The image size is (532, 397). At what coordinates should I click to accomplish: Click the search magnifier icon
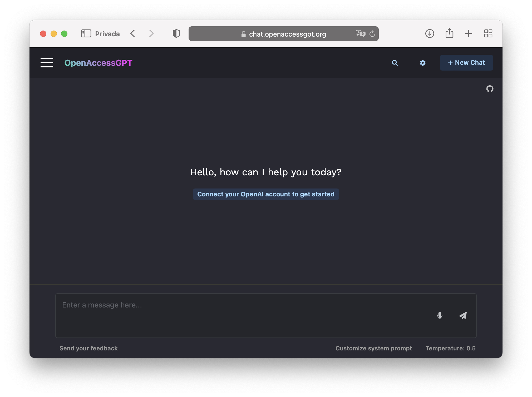tap(395, 63)
